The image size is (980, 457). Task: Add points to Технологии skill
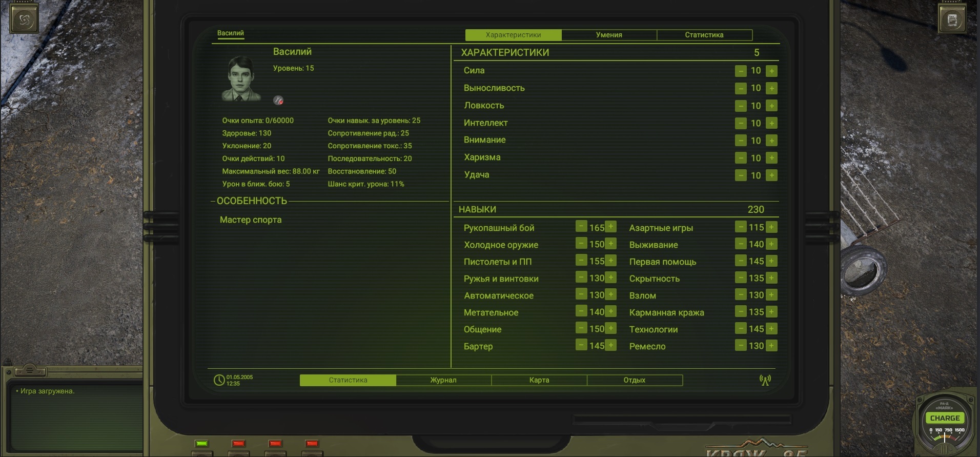771,328
